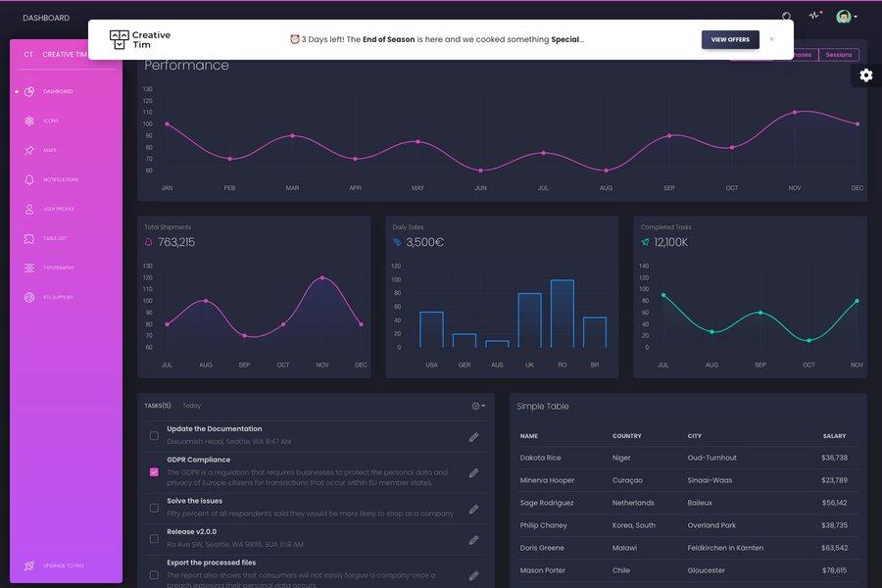Viewport: 882px width, 588px height.
Task: Edit the GDPR Compliance task with the pencil
Action: pos(474,472)
